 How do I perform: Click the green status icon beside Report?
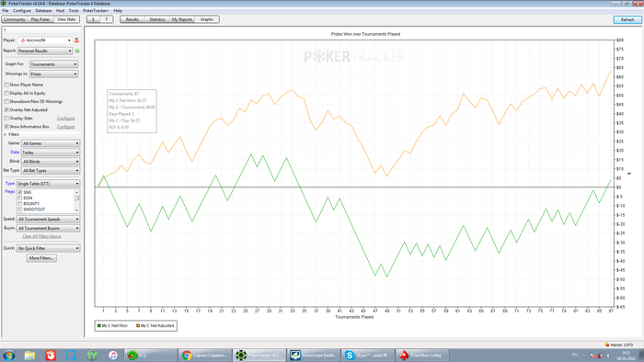pos(77,51)
